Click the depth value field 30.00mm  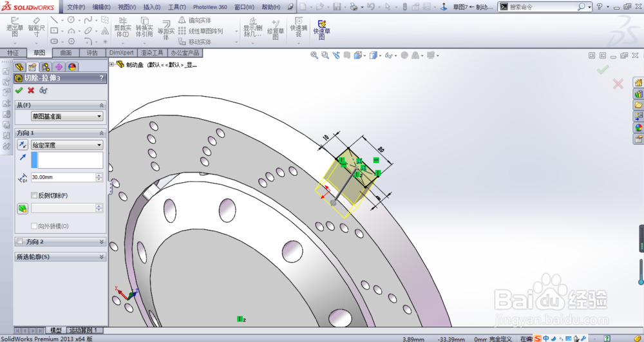(x=63, y=177)
